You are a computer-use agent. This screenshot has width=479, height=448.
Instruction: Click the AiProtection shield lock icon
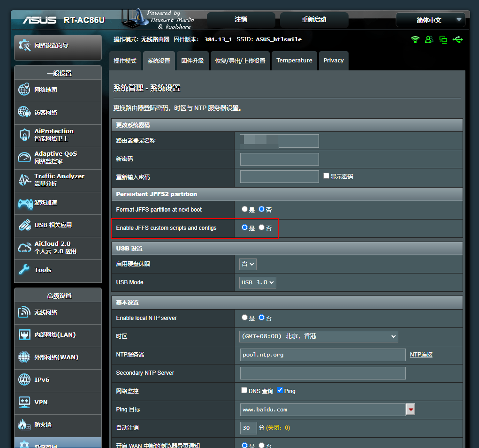point(24,135)
